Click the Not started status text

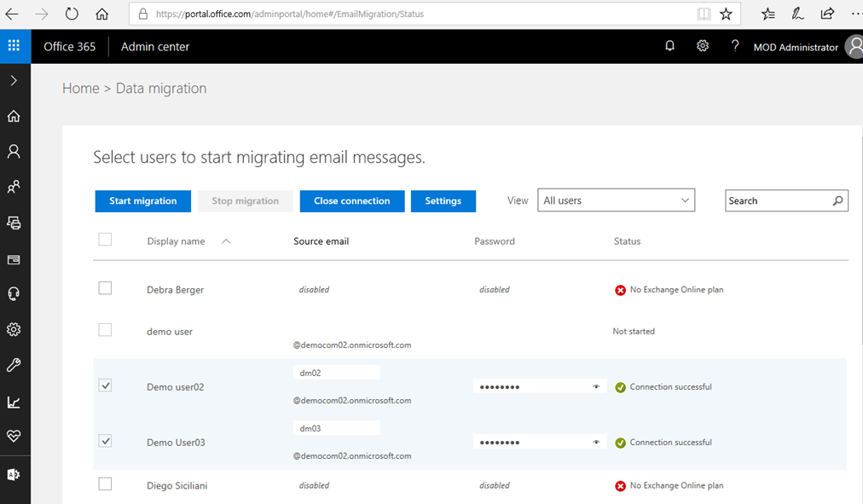pos(634,331)
